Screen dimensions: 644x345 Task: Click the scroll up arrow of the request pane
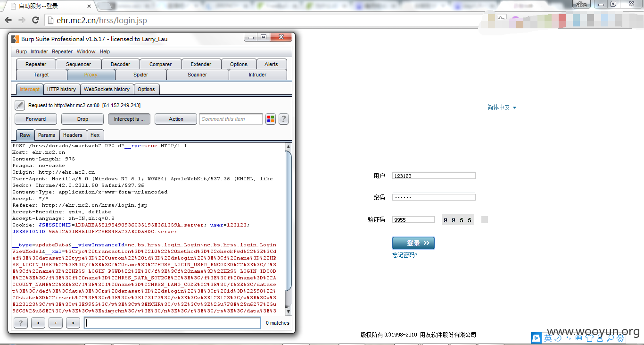click(x=288, y=147)
